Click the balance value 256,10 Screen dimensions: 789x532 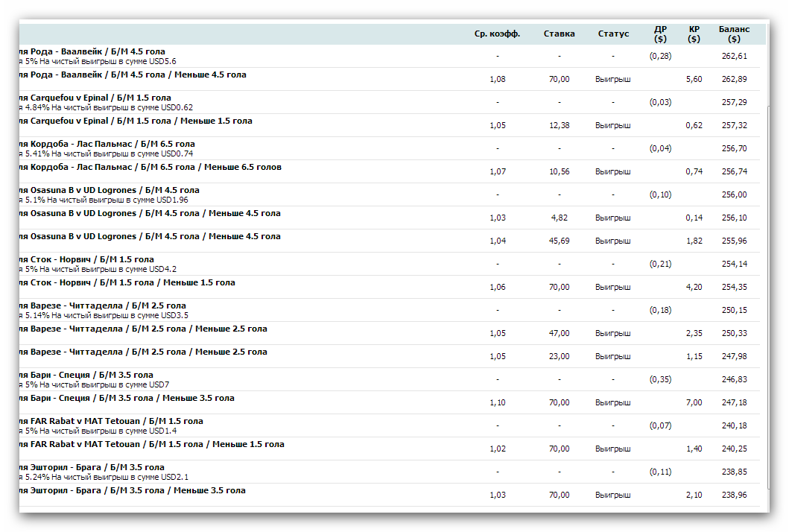[734, 218]
